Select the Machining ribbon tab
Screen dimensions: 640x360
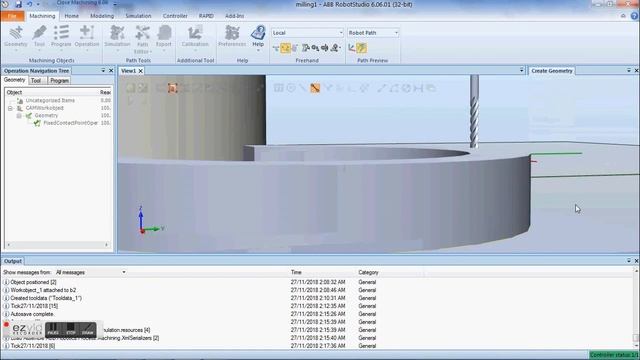click(x=42, y=16)
